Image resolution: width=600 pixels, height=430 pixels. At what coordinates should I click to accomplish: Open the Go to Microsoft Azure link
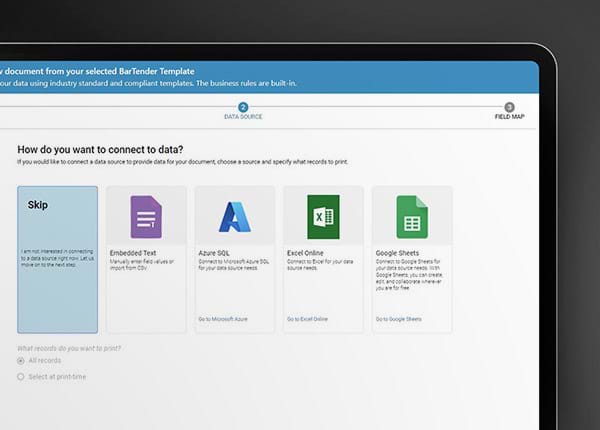coord(220,319)
